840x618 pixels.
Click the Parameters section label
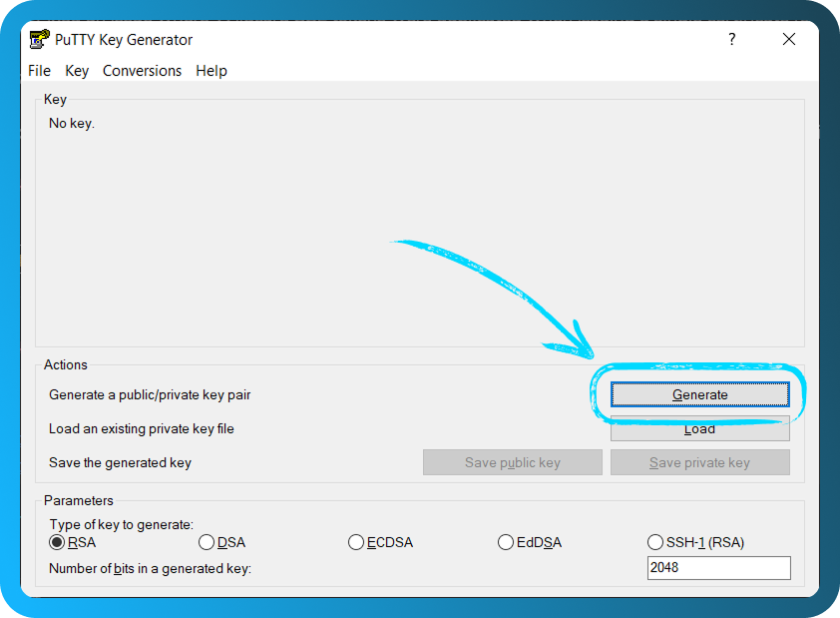[79, 500]
